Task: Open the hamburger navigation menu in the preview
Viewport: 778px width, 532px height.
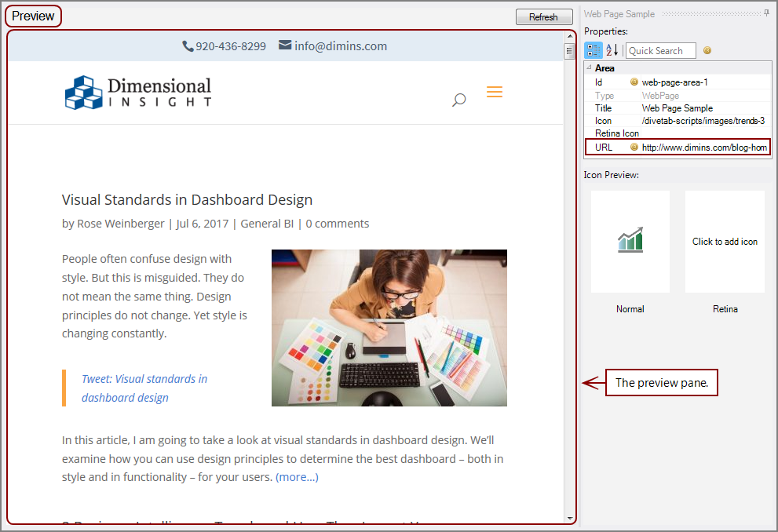Action: 495,92
